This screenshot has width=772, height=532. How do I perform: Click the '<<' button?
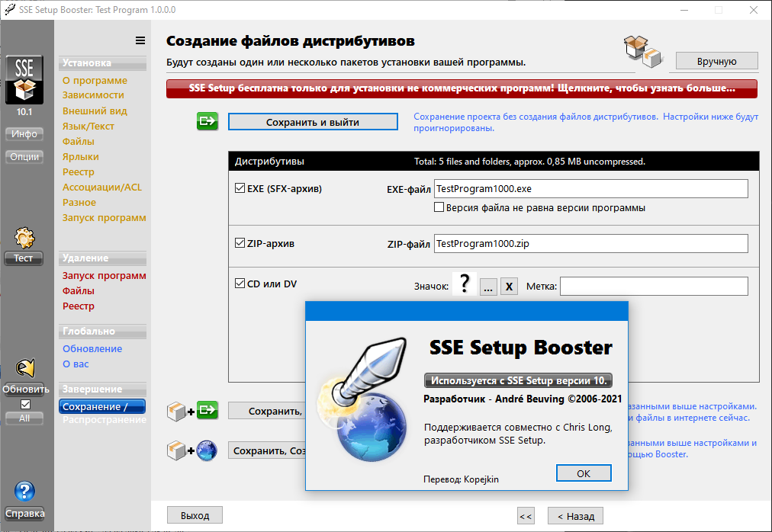pyautogui.click(x=526, y=516)
